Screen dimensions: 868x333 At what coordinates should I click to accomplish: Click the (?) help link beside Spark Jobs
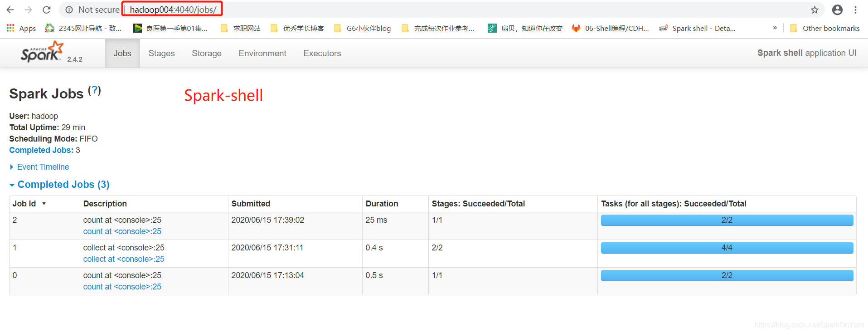pyautogui.click(x=94, y=90)
